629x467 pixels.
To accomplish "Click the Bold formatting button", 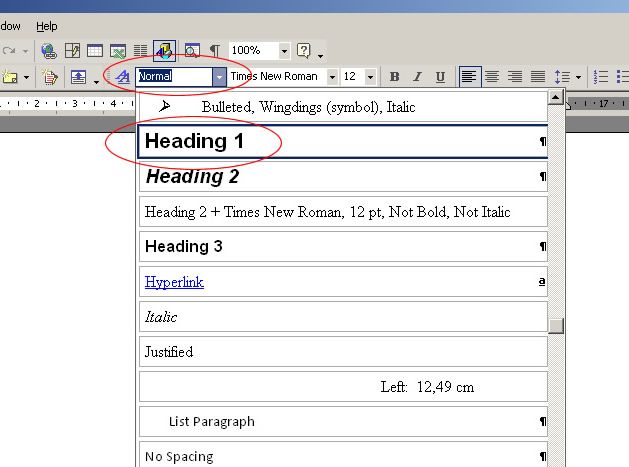I will (394, 77).
